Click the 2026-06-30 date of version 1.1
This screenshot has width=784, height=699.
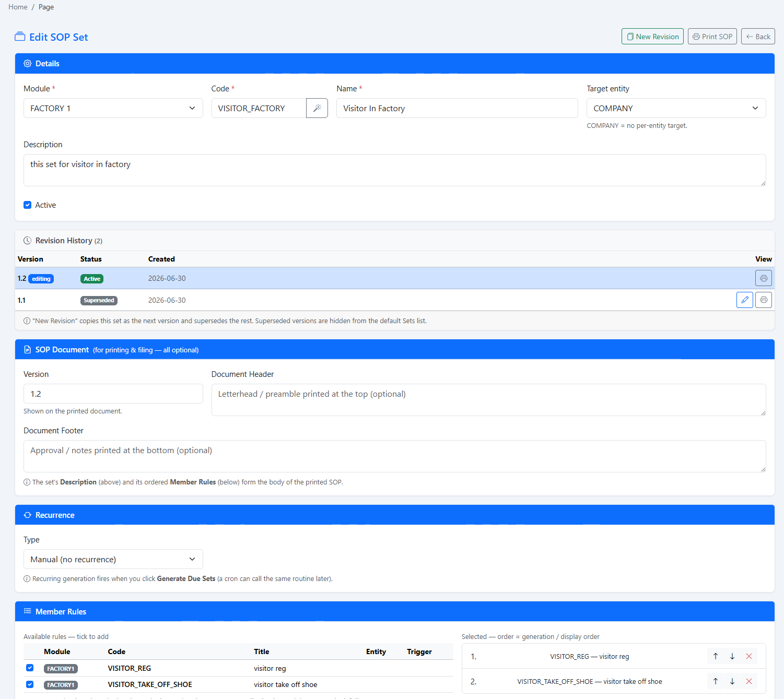coord(167,300)
